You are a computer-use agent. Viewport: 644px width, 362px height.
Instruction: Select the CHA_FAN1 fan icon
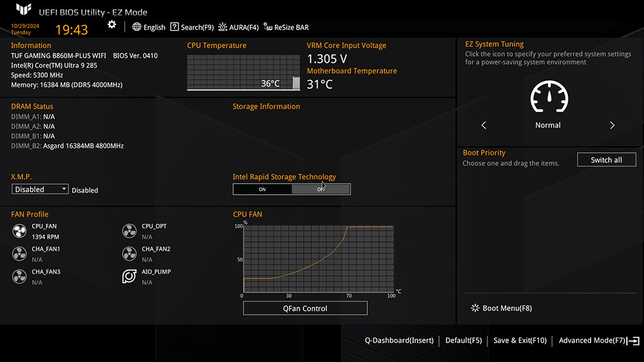pos(19,254)
